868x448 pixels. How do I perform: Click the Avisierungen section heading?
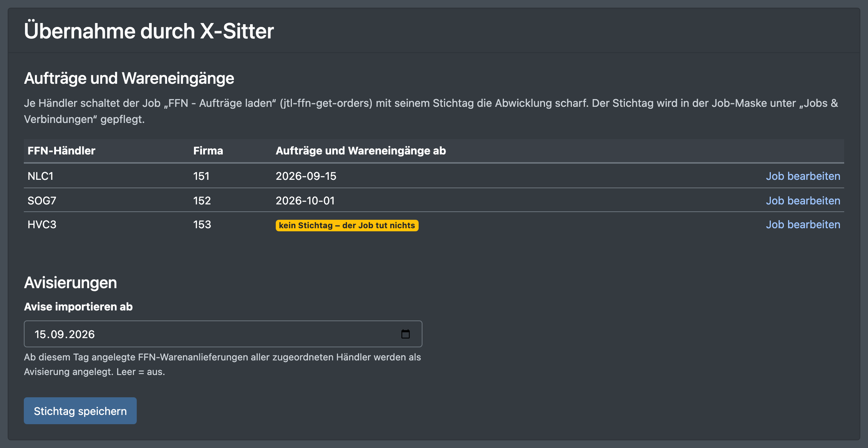(x=70, y=283)
